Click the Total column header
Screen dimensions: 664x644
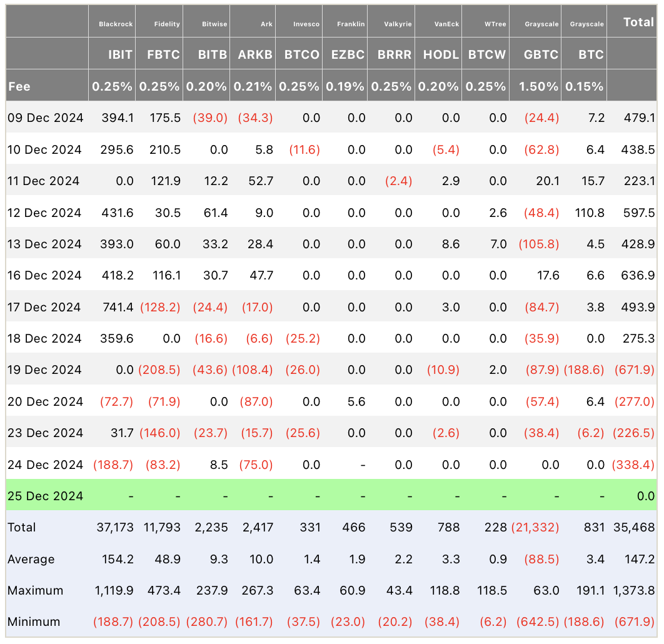(x=632, y=22)
